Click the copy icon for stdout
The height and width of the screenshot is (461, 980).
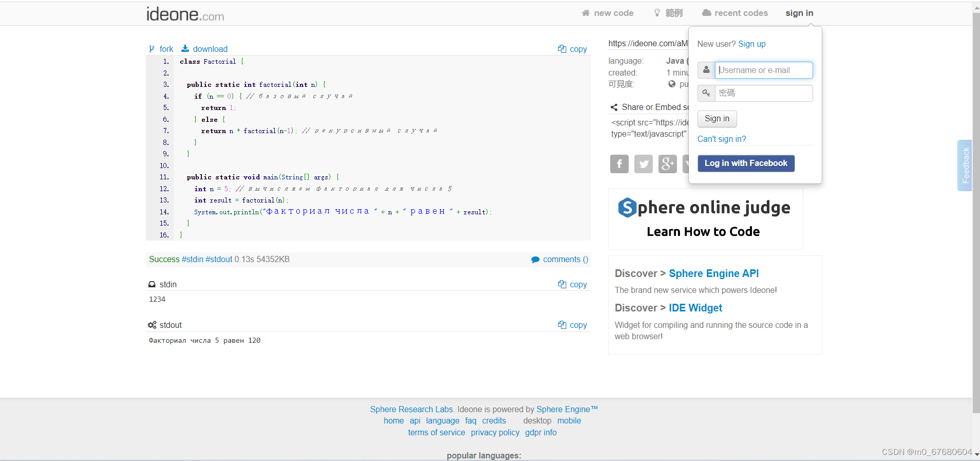pyautogui.click(x=562, y=325)
